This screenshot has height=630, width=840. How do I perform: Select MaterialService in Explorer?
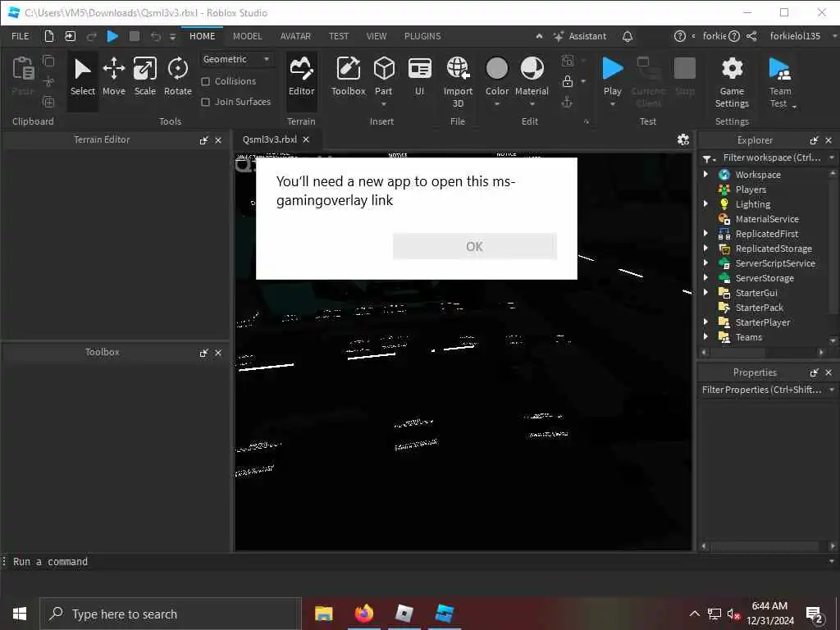point(767,218)
